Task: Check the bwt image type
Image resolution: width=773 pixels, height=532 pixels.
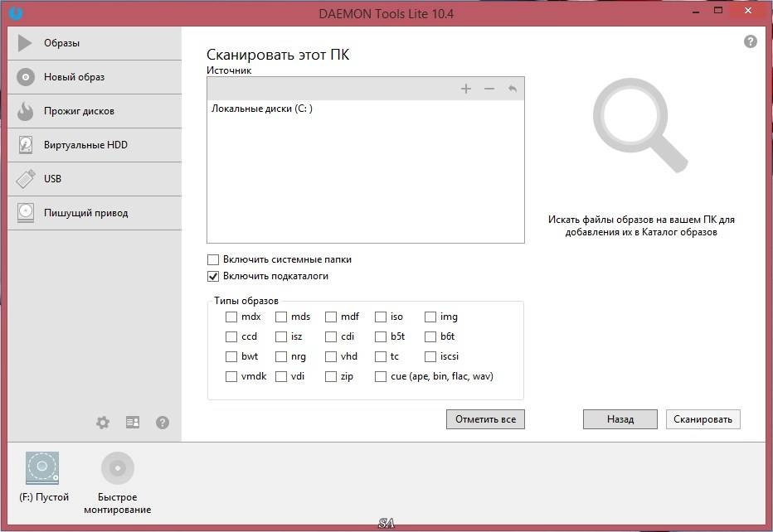Action: (x=231, y=356)
